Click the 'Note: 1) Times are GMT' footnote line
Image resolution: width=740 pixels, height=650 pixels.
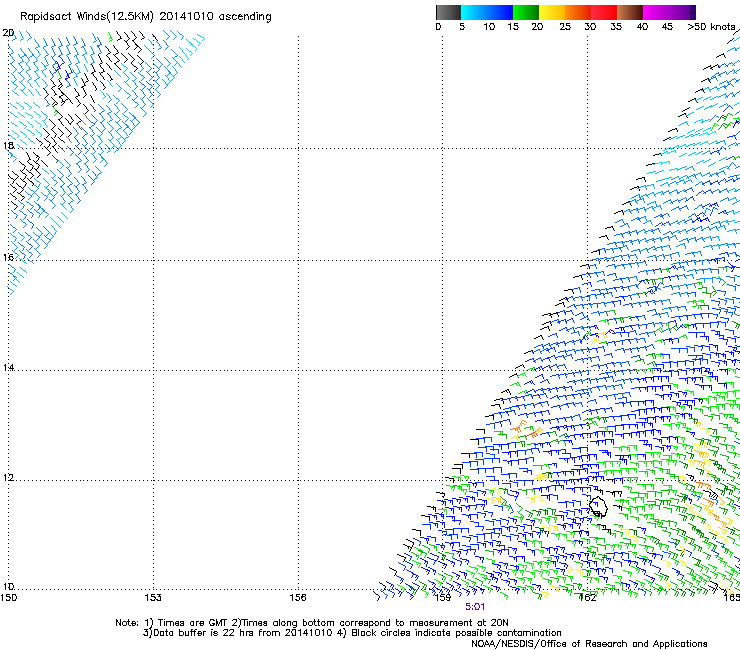pos(311,623)
